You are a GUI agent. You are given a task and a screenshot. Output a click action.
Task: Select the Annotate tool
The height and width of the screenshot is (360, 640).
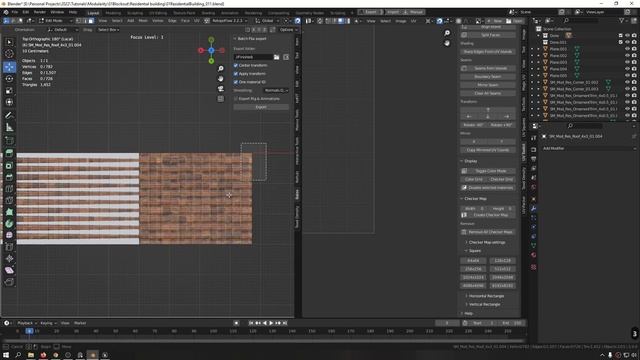click(x=9, y=116)
